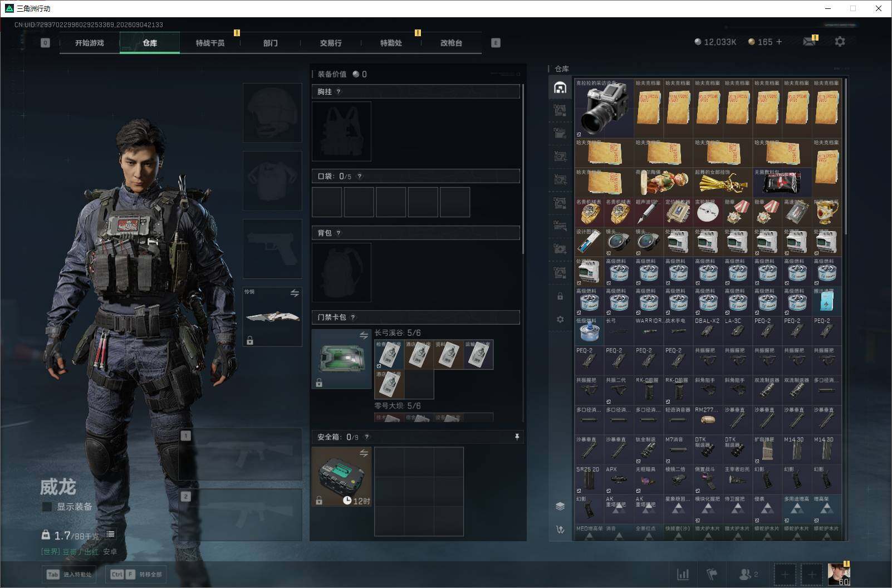The width and height of the screenshot is (892, 588).
Task: Click the Q key previous-tab button
Action: click(46, 43)
